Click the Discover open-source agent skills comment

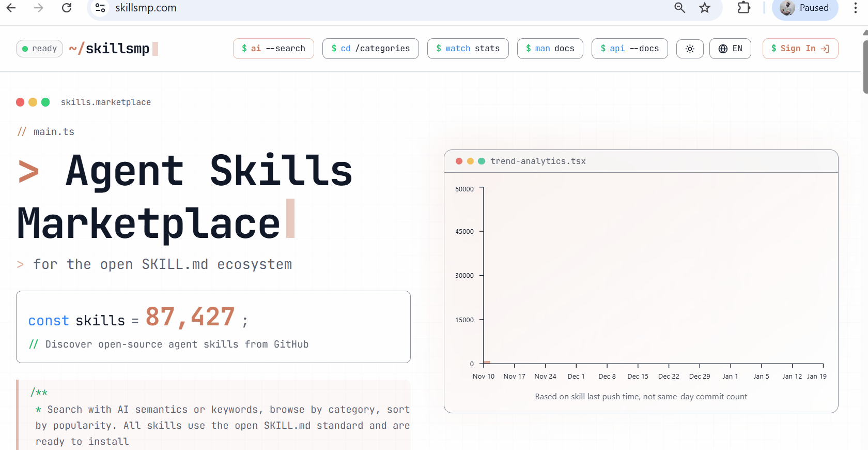pos(168,344)
